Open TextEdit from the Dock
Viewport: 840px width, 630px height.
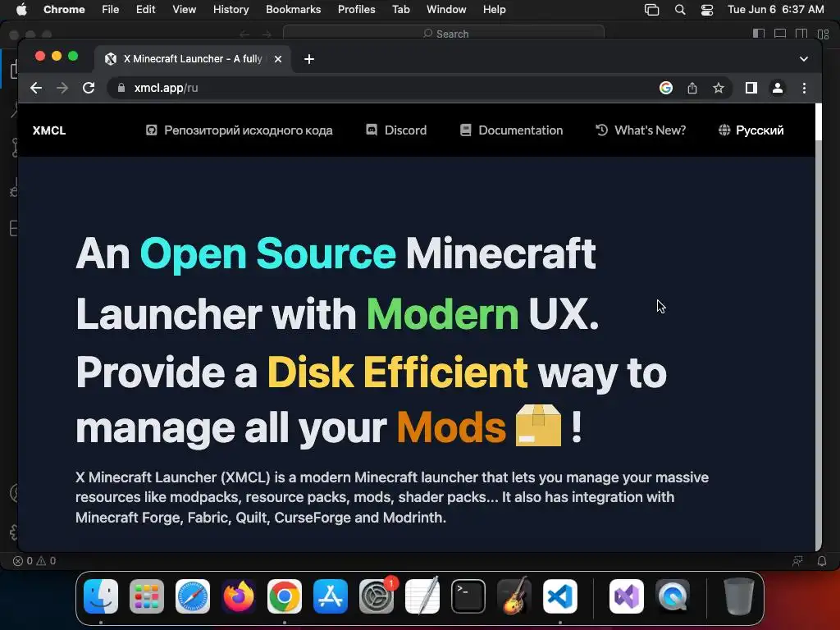(x=422, y=596)
